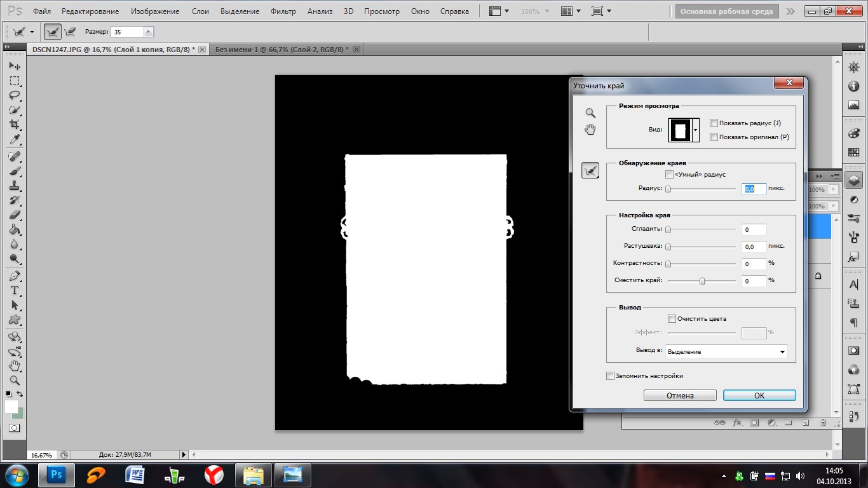Swap foreground and background colors

coord(20,394)
